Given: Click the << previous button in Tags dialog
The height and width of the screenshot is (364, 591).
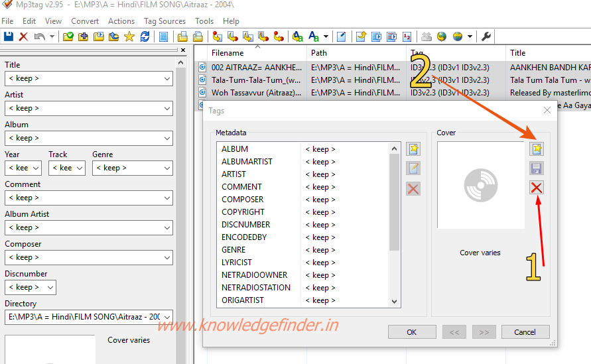Looking at the screenshot, I should [454, 332].
